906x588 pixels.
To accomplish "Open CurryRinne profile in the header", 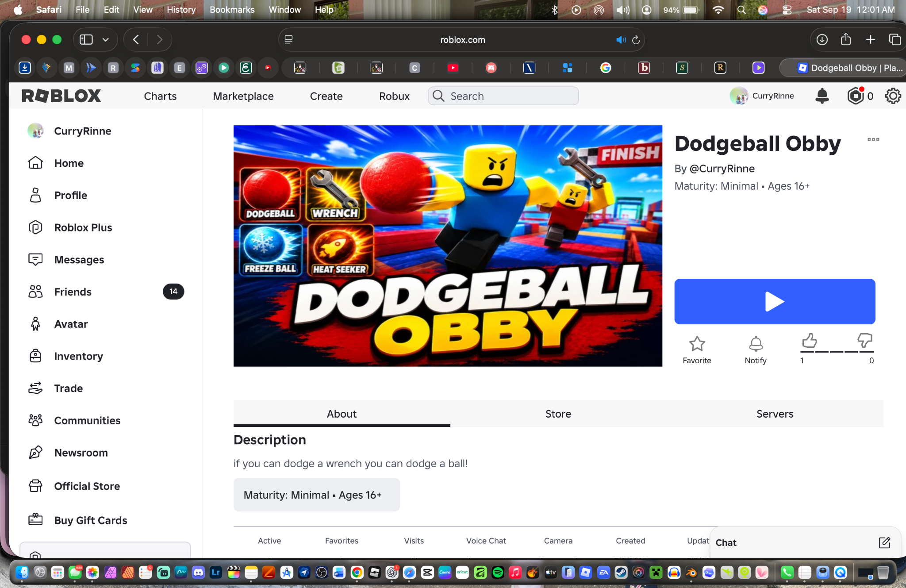I will tap(762, 96).
